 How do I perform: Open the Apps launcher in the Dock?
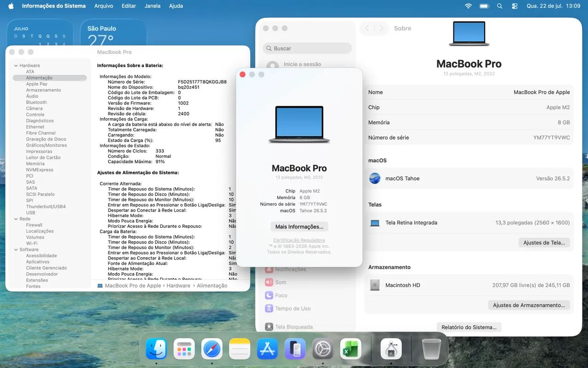(x=184, y=349)
